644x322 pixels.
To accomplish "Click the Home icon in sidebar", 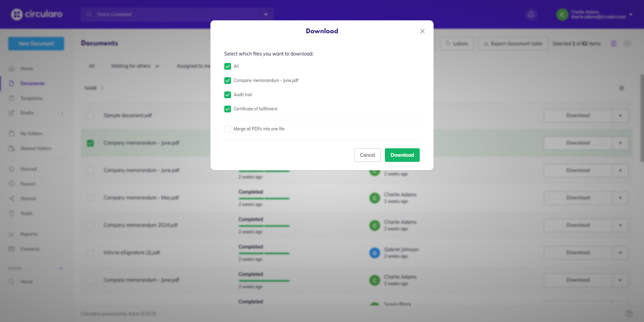I will pos(11,69).
